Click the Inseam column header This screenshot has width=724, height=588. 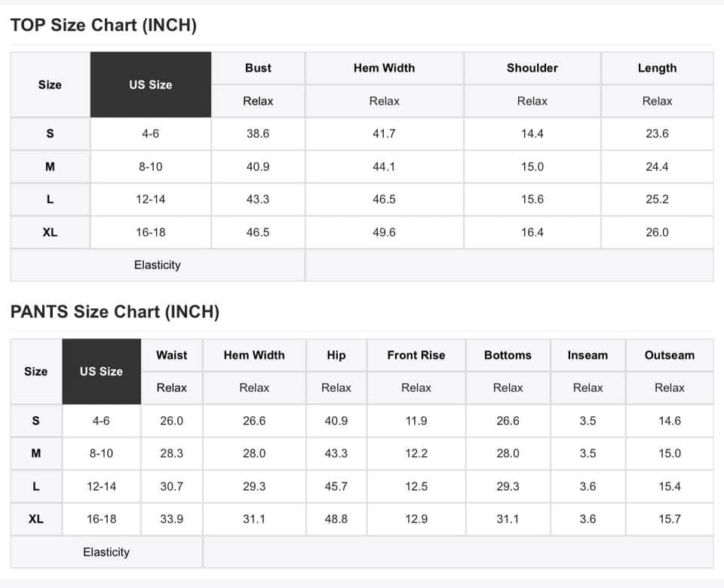tap(587, 355)
